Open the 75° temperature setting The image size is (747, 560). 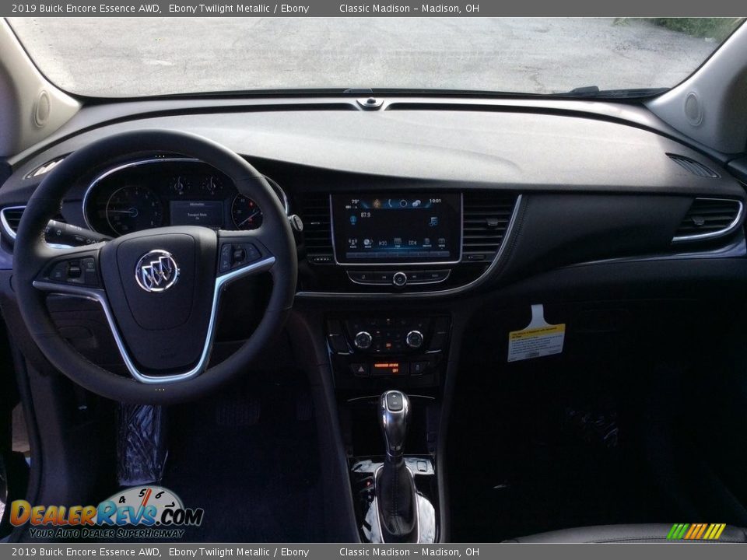(x=354, y=202)
